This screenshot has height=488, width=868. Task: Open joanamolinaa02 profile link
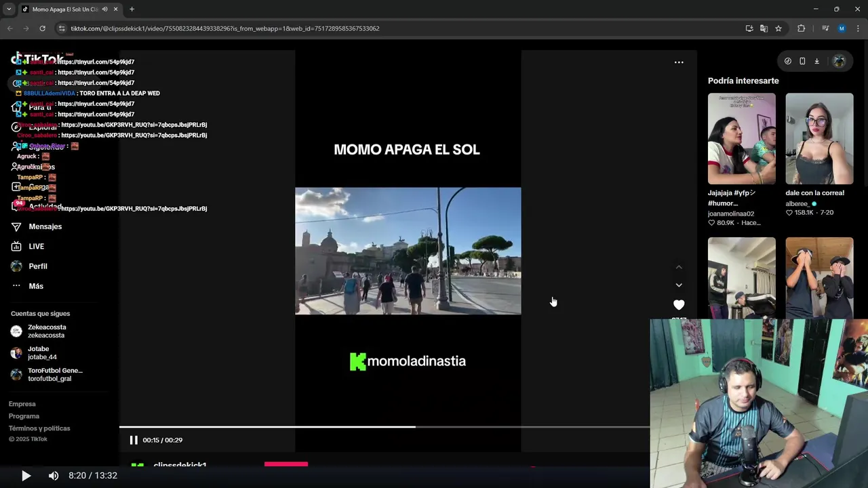[731, 213]
